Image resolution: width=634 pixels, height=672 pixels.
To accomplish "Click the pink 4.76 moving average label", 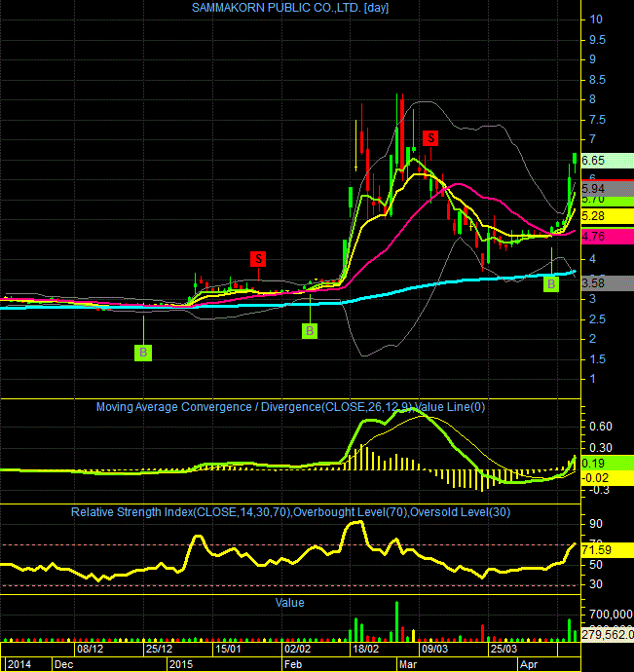I will 607,237.
